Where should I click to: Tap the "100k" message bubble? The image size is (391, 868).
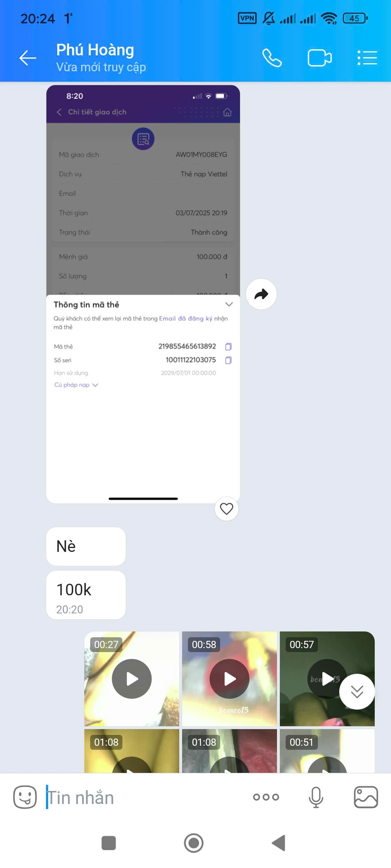tap(86, 595)
